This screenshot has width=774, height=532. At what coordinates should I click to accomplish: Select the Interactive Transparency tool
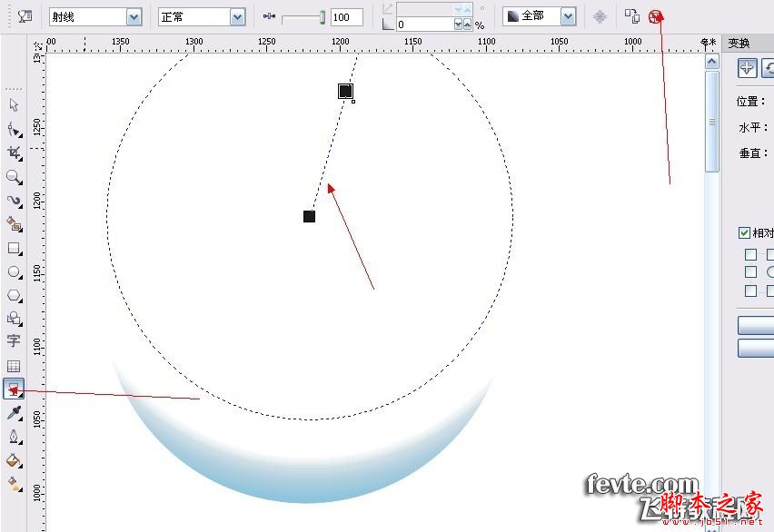(x=14, y=389)
